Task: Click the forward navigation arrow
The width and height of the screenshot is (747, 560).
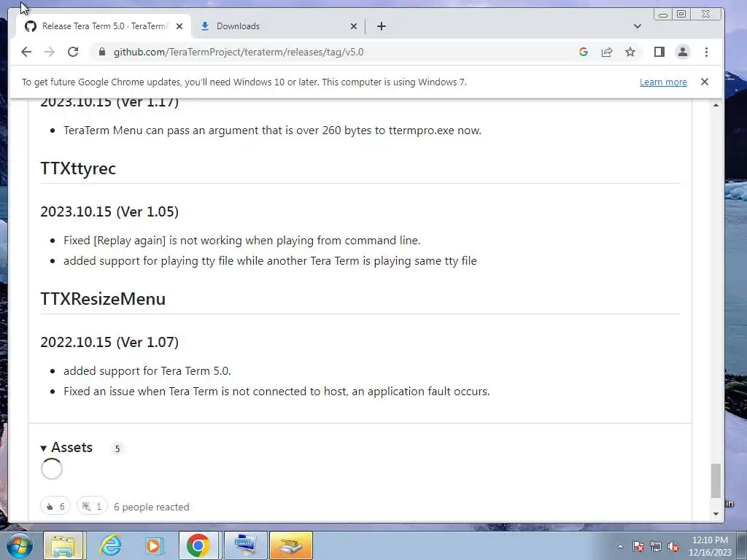Action: tap(50, 52)
